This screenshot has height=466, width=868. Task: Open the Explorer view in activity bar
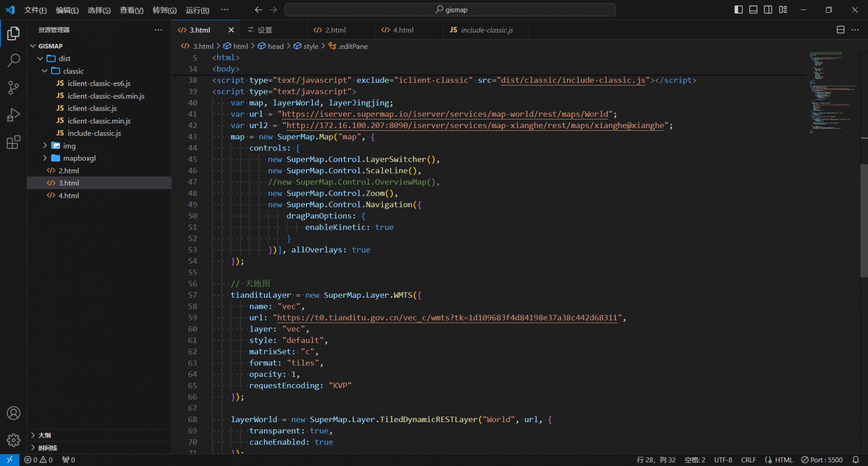13,33
